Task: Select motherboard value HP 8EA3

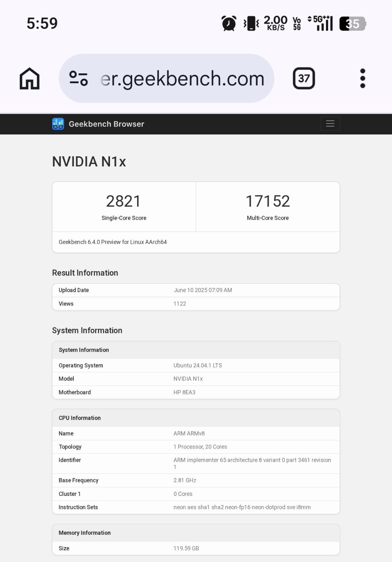Action: (184, 392)
